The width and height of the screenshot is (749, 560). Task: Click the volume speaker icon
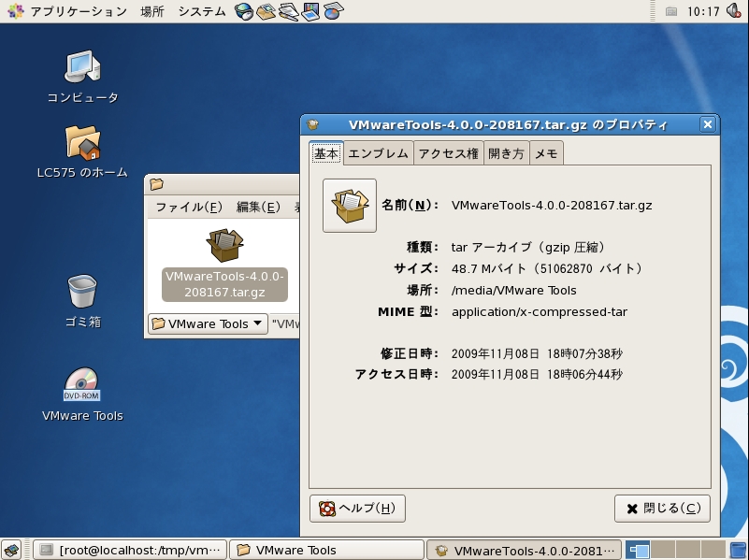(x=733, y=10)
